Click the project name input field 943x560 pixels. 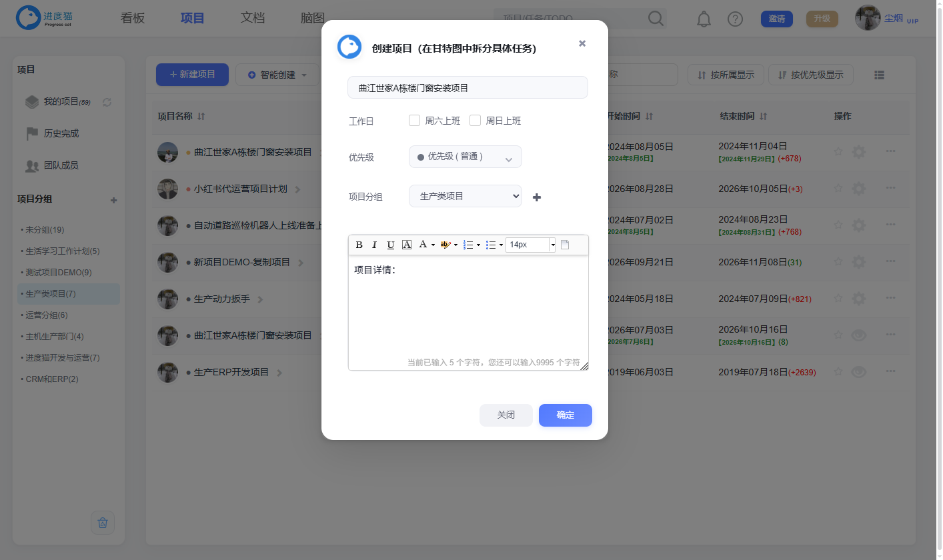(x=467, y=87)
